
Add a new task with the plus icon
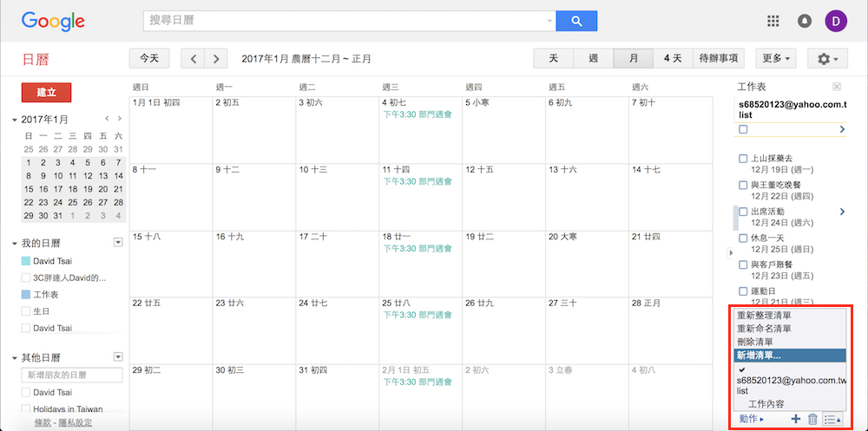(796, 420)
